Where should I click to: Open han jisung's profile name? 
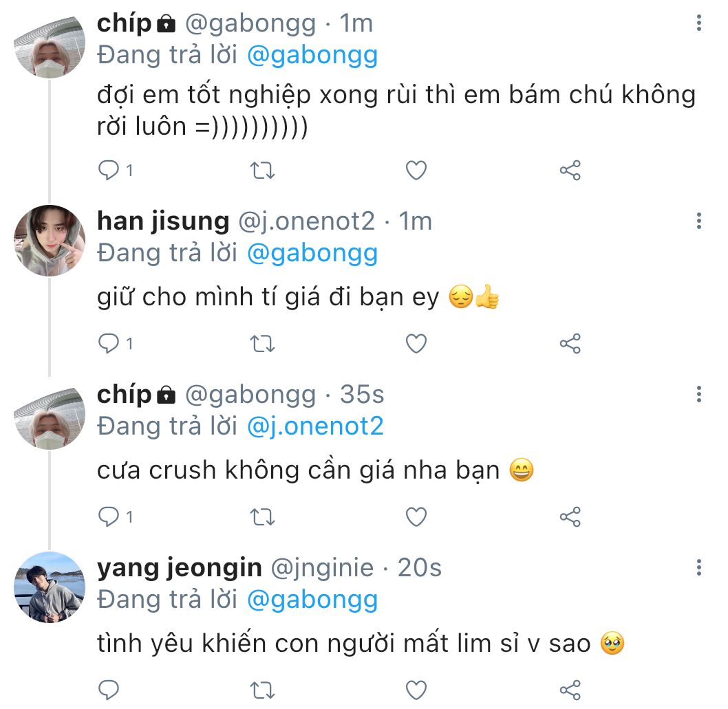click(163, 221)
